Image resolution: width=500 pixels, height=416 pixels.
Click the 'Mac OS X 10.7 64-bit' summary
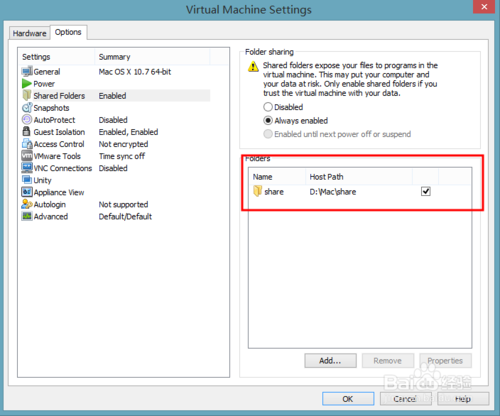pos(135,72)
